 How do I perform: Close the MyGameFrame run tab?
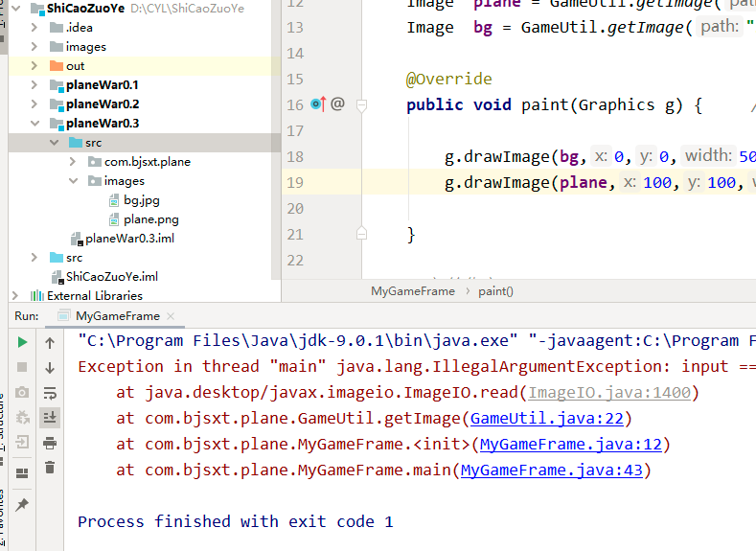(x=171, y=316)
